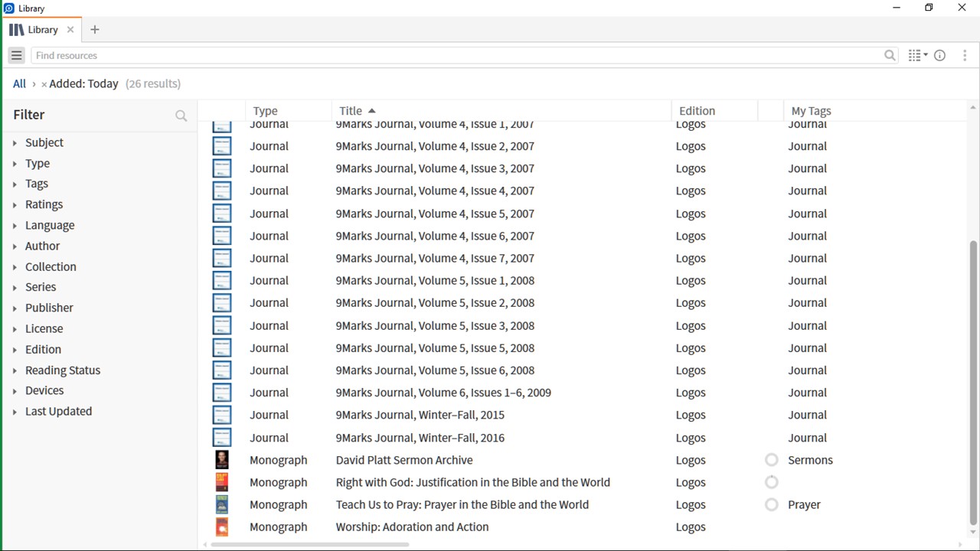Viewport: 980px width, 551px height.
Task: Click Right with God cover thumbnail
Action: pyautogui.click(x=222, y=482)
